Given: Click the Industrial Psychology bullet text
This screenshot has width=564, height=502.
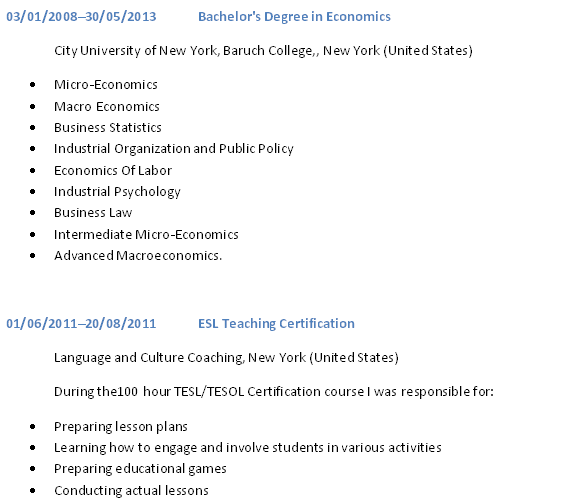Looking at the screenshot, I should [117, 192].
